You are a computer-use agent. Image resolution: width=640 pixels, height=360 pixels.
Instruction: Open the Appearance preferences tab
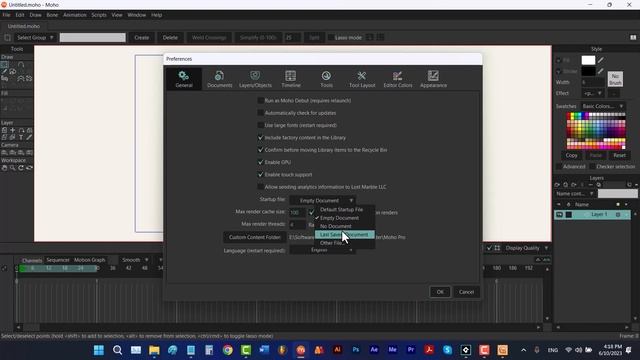click(433, 79)
